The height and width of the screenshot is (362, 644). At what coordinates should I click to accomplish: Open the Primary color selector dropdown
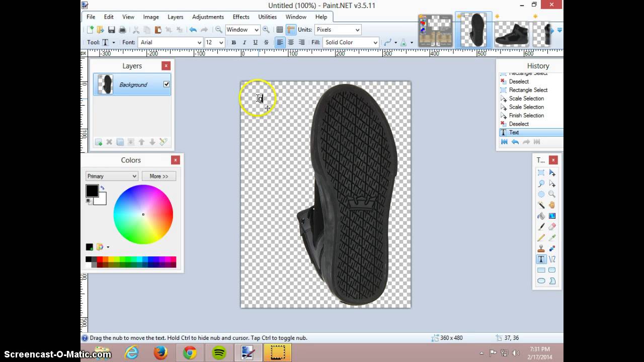(112, 176)
